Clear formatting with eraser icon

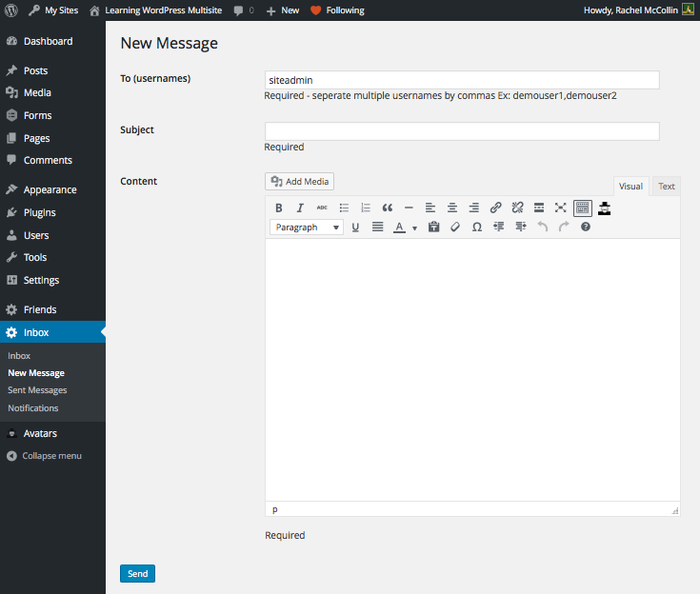(455, 228)
